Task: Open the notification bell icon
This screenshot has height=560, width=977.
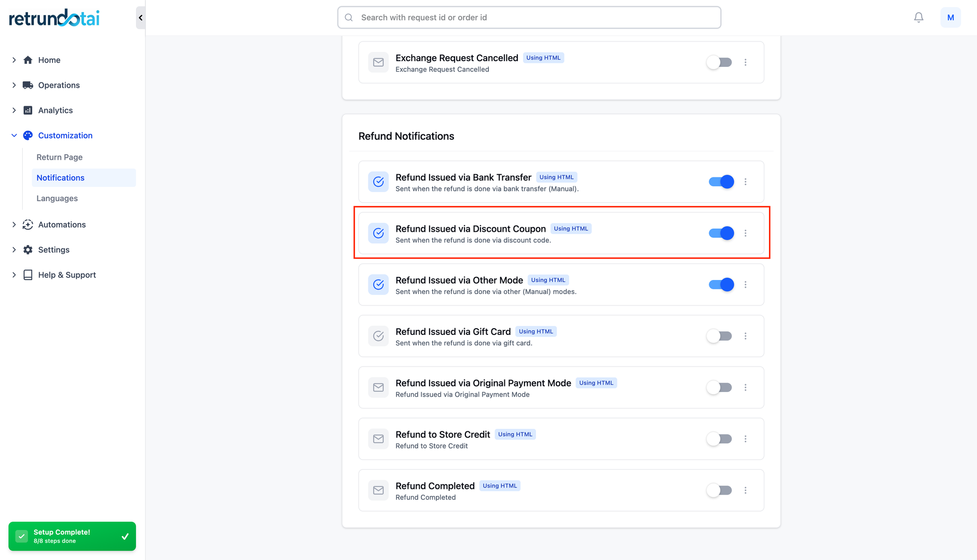Action: coord(918,17)
